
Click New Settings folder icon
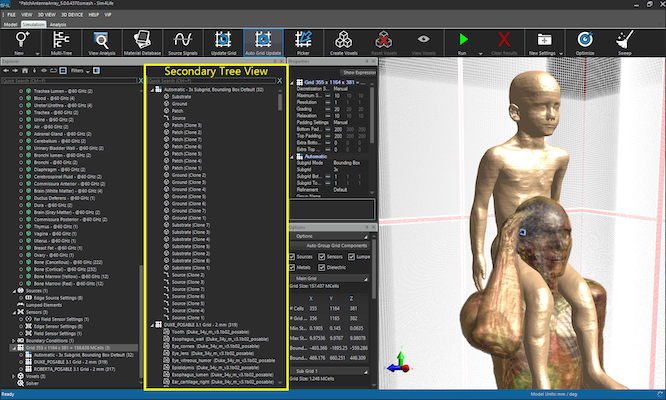pyautogui.click(x=544, y=39)
